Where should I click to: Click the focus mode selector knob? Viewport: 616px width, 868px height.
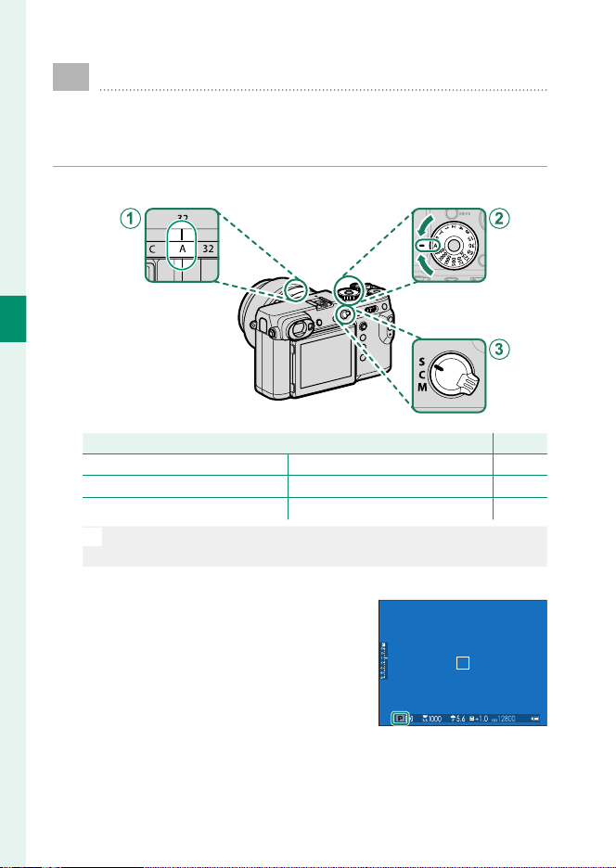pos(452,375)
